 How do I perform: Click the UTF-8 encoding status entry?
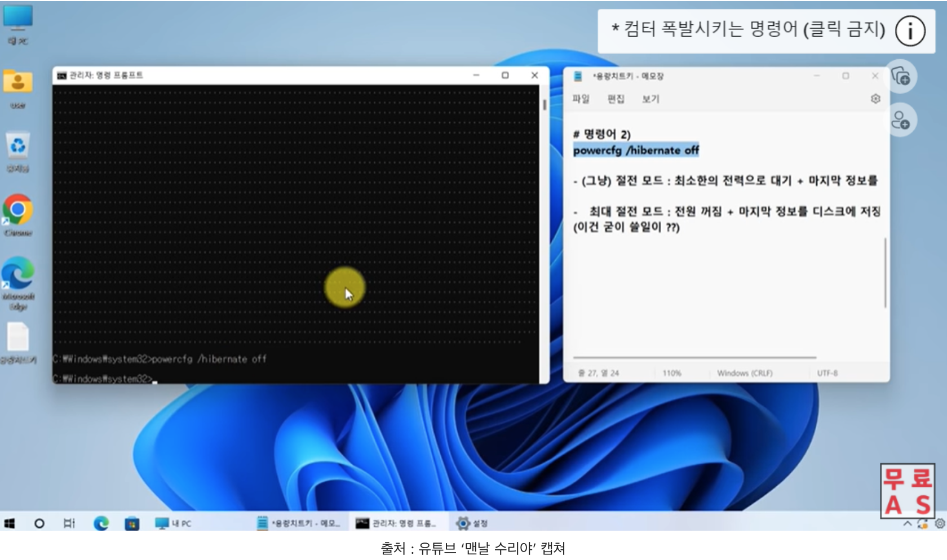(x=827, y=373)
